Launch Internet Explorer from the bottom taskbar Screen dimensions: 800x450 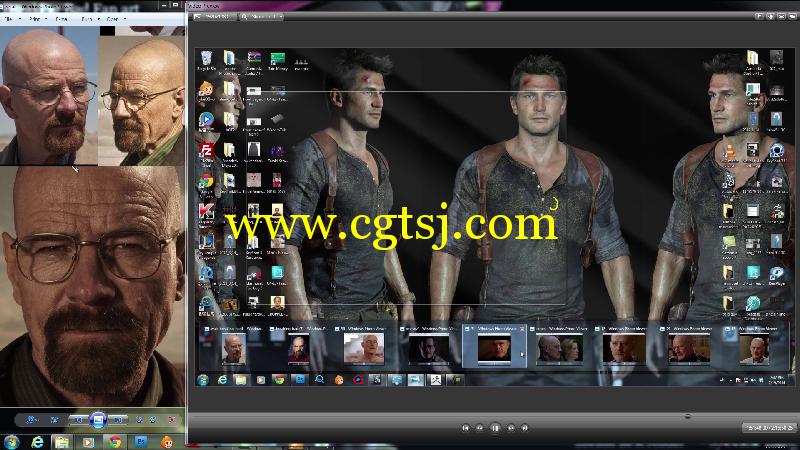point(37,442)
